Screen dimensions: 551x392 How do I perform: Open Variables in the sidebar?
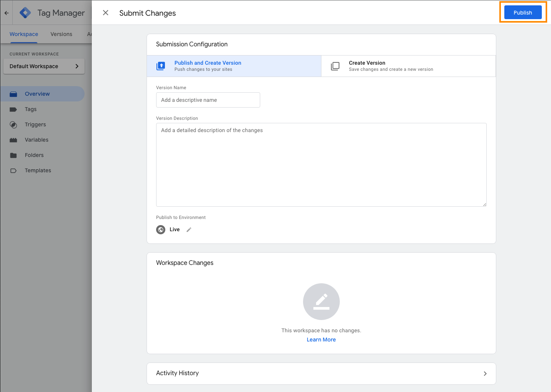pos(42,140)
